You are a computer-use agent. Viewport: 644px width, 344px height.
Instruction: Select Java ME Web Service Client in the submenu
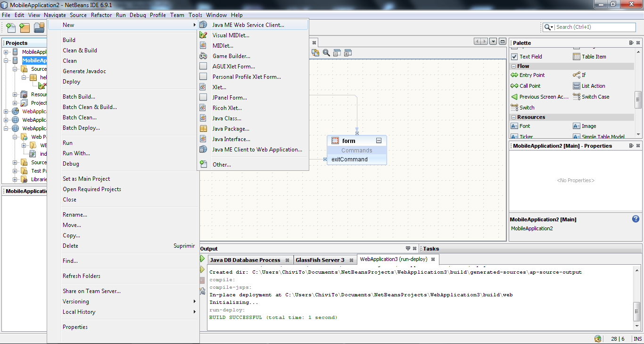253,25
